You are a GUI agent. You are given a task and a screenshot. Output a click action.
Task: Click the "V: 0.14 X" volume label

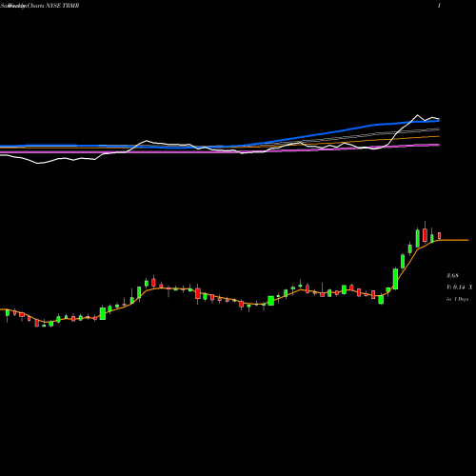[x=460, y=288]
